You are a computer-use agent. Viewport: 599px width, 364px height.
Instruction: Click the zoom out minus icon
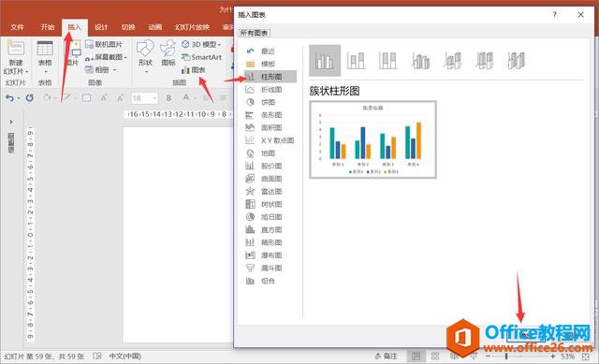coord(488,357)
